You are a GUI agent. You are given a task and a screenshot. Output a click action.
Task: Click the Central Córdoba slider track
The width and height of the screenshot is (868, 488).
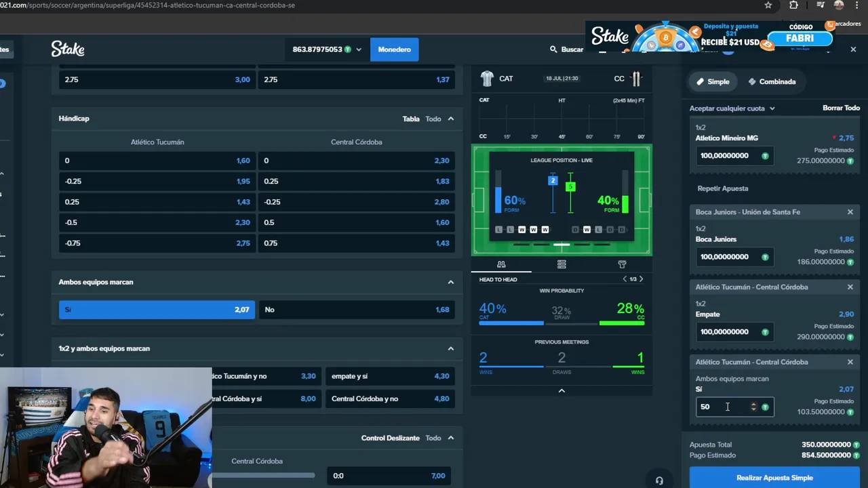263,475
